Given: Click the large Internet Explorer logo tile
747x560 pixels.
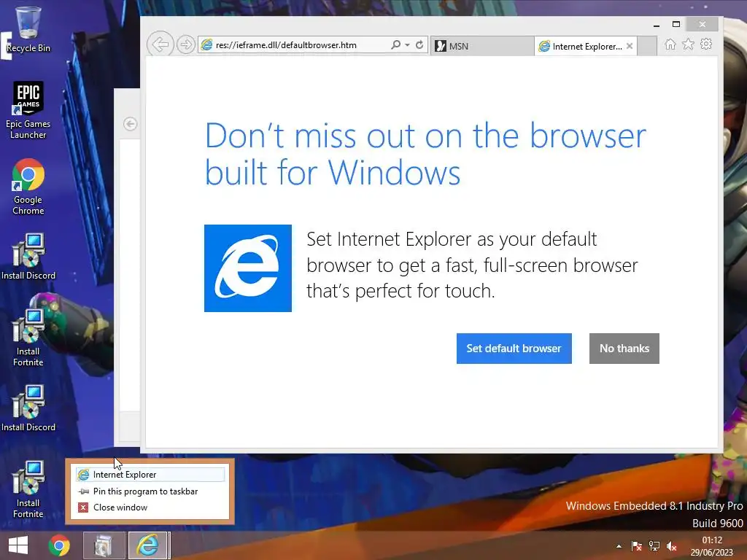Looking at the screenshot, I should [248, 268].
